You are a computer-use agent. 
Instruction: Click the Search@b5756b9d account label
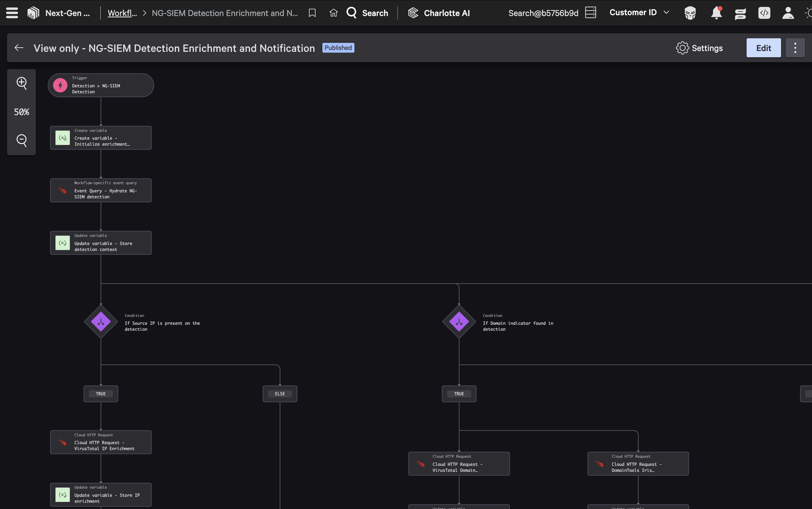(543, 13)
